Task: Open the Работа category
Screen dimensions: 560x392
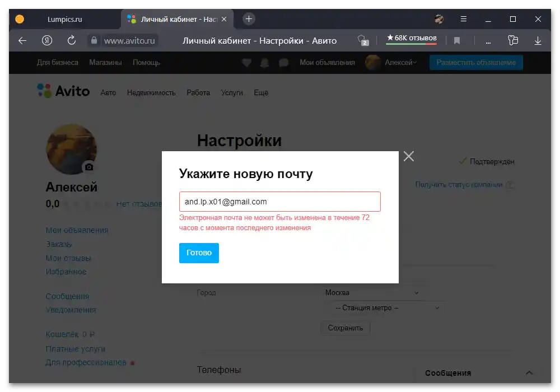Action: (198, 93)
